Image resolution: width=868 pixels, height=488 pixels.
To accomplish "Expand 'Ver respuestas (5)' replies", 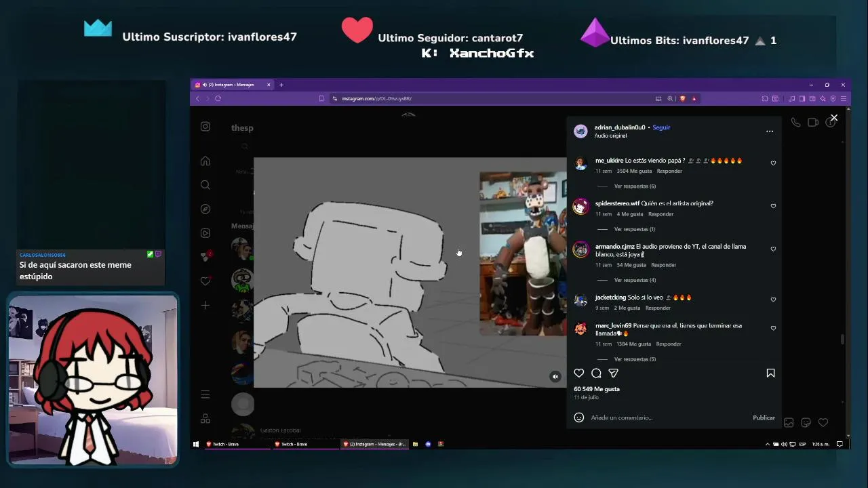I will pyautogui.click(x=635, y=359).
